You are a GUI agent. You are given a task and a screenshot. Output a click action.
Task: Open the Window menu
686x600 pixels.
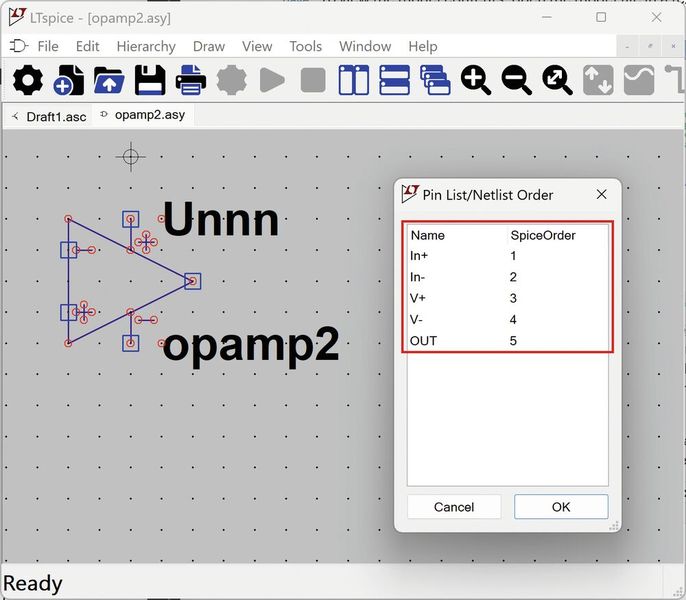[x=365, y=46]
